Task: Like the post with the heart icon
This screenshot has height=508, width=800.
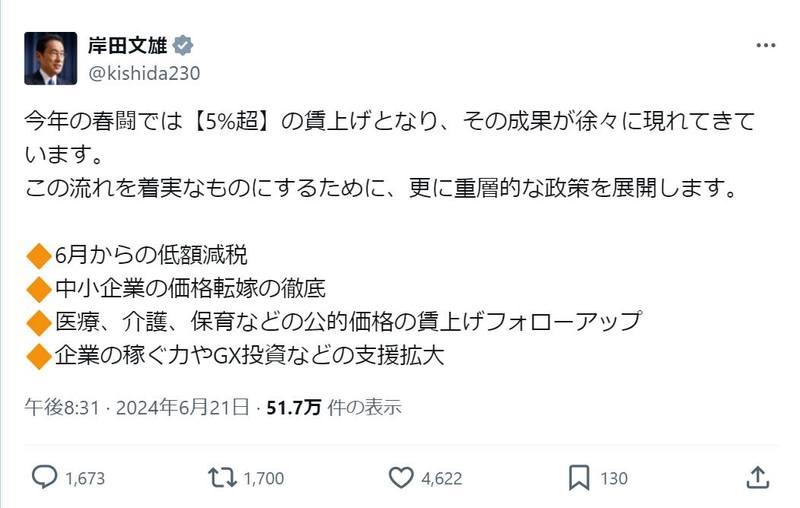Action: click(x=400, y=477)
